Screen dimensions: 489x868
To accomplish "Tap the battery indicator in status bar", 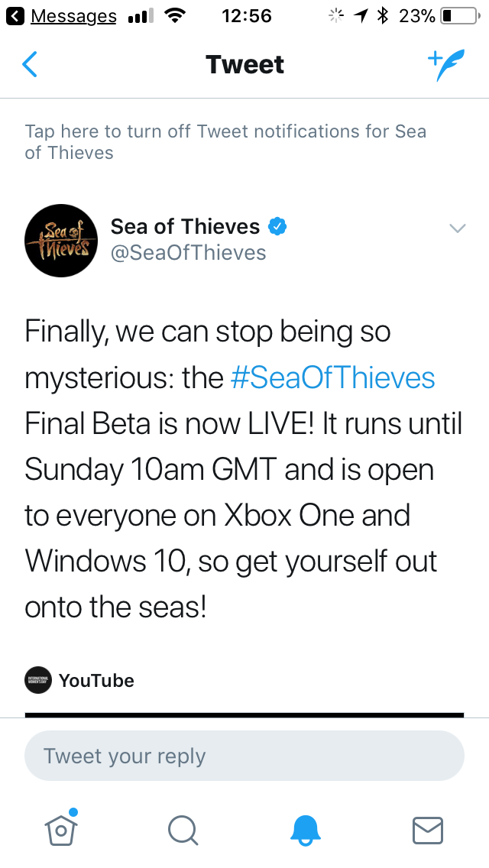I will (458, 16).
